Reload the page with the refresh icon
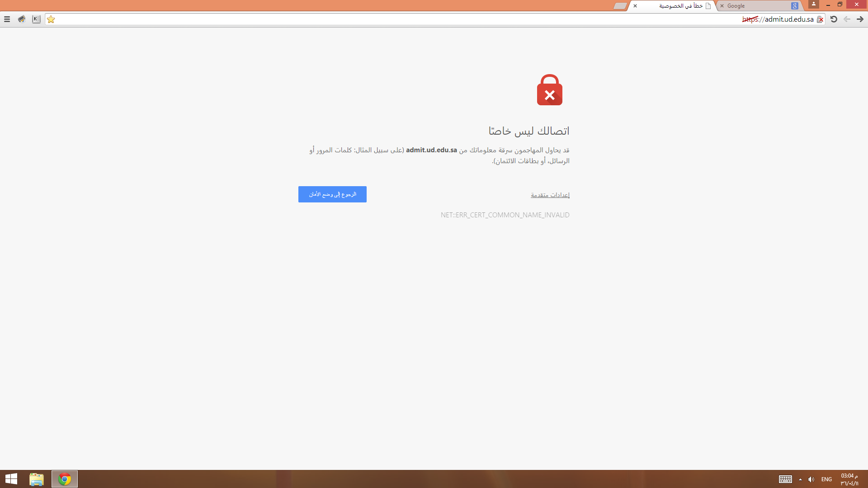Image resolution: width=868 pixels, height=488 pixels. pos(834,19)
